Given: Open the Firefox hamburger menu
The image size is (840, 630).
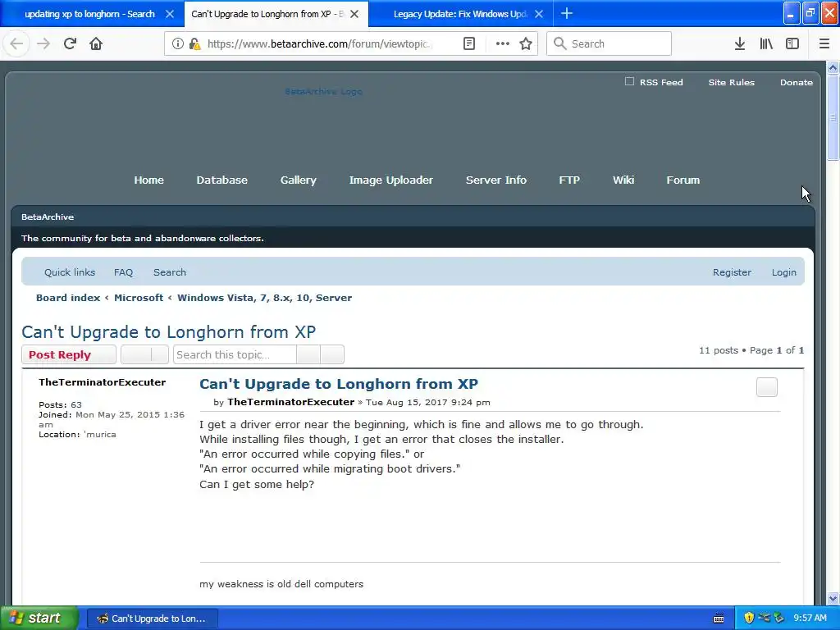Looking at the screenshot, I should (824, 43).
